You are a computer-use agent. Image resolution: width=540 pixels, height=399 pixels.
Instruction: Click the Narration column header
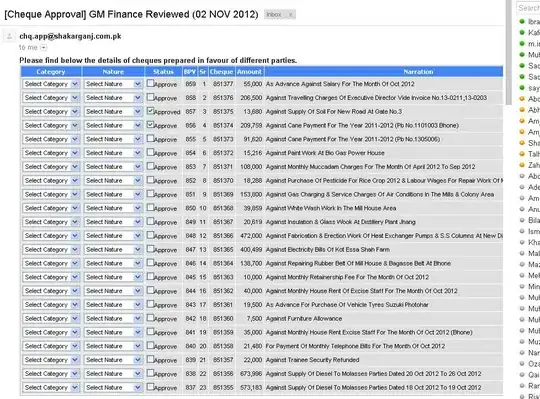418,72
